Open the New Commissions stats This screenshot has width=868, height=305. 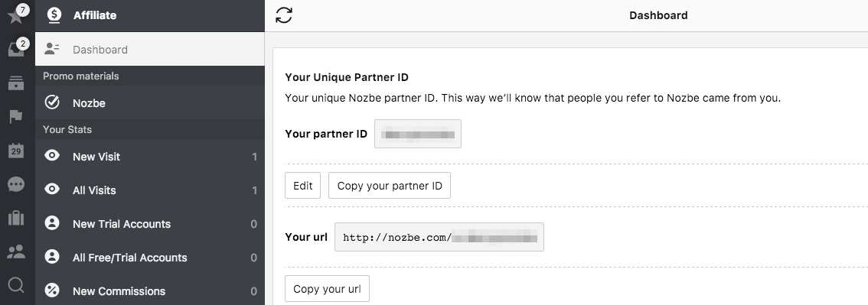click(150, 290)
